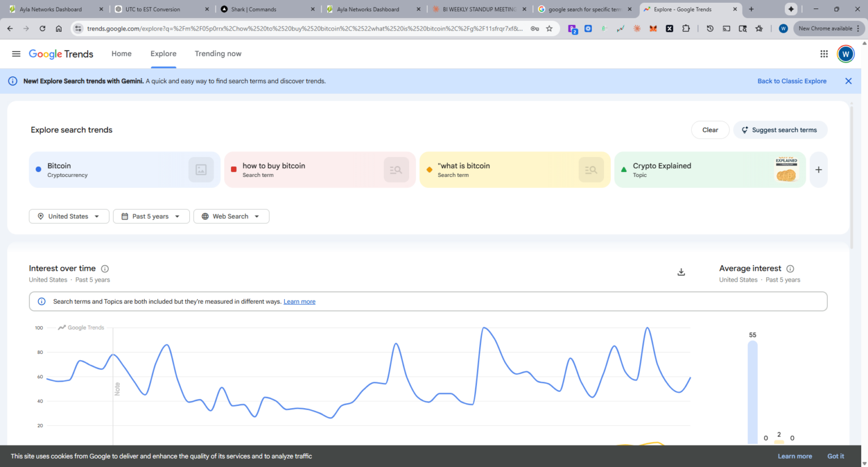This screenshot has width=868, height=467.
Task: Bookmark this page with the star
Action: (x=549, y=28)
